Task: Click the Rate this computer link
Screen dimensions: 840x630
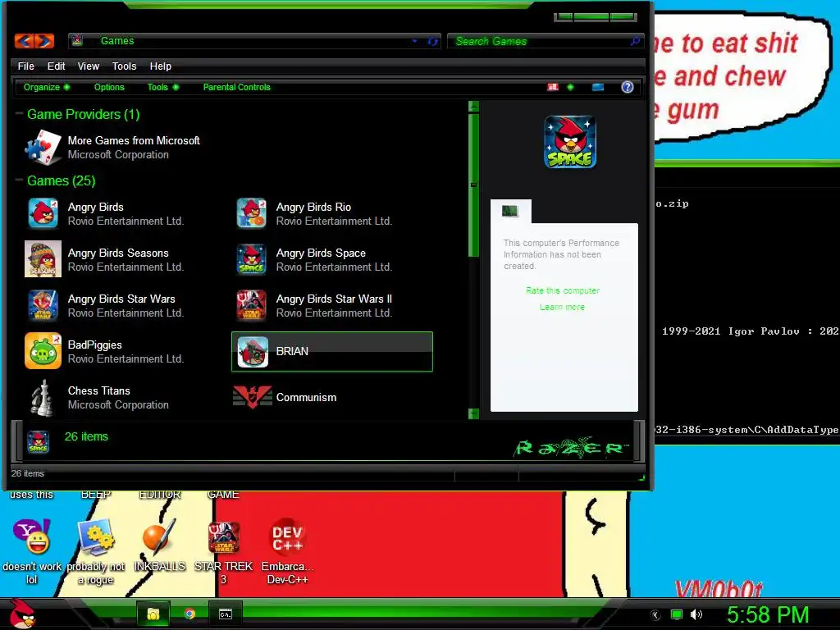Action: [x=563, y=290]
